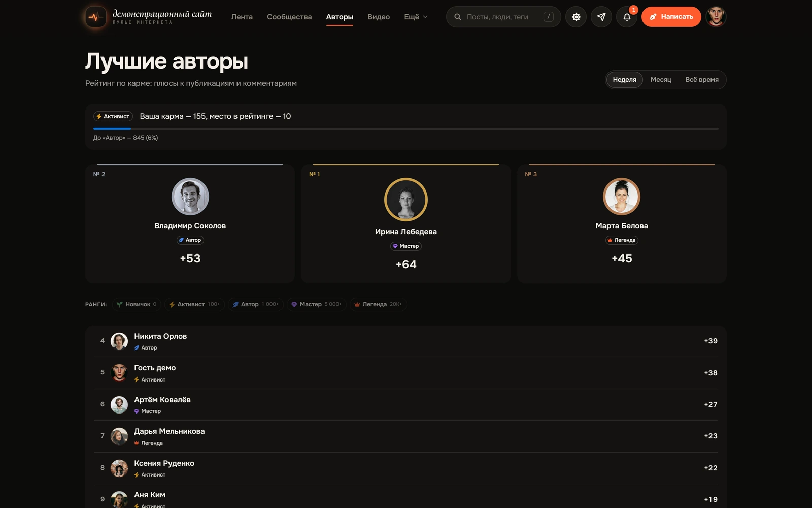This screenshot has width=812, height=508.
Task: Open the user profile avatar in header
Action: tap(716, 17)
